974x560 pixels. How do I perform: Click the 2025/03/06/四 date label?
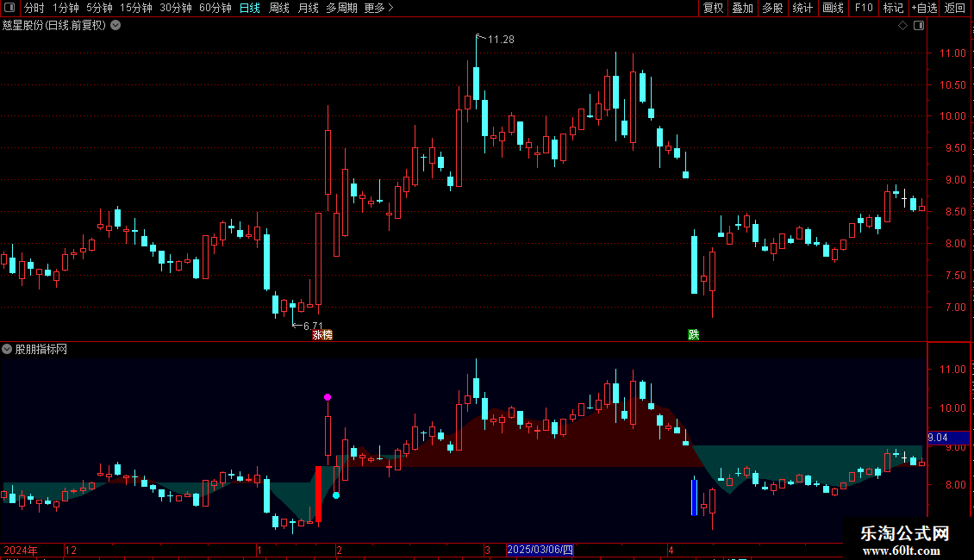point(540,550)
